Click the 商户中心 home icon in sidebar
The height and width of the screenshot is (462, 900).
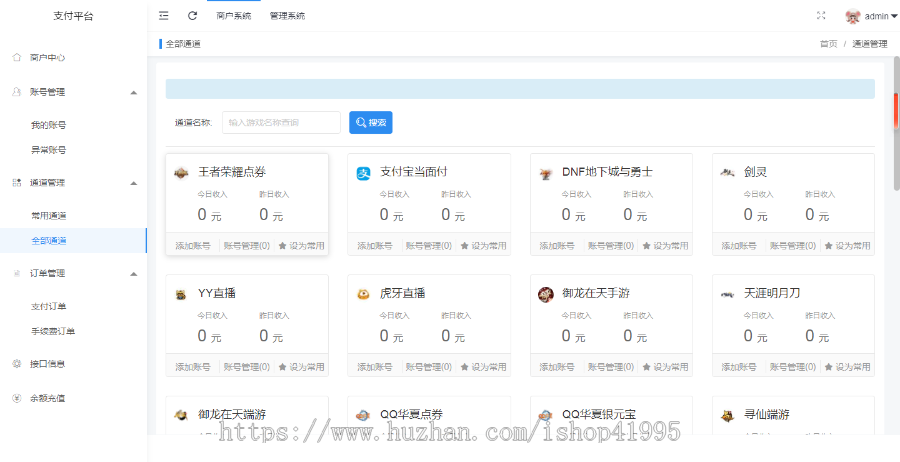coord(17,57)
